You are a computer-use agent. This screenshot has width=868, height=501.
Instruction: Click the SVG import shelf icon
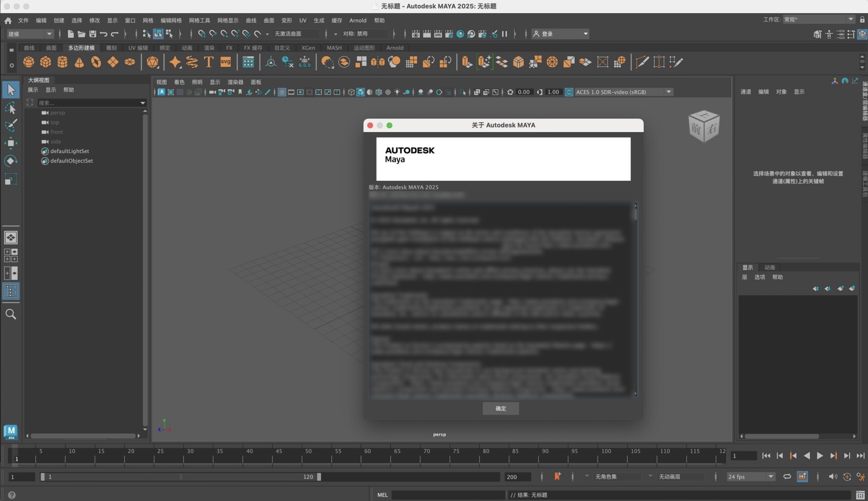pyautogui.click(x=225, y=62)
